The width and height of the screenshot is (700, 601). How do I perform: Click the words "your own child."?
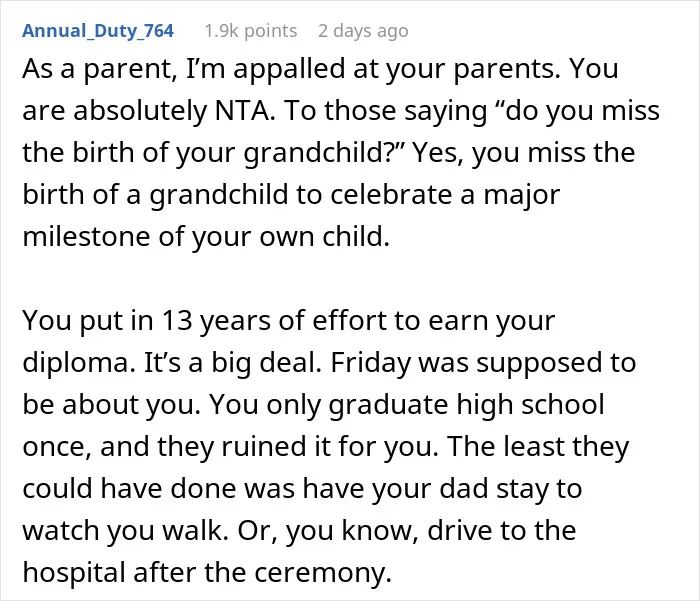(x=291, y=237)
